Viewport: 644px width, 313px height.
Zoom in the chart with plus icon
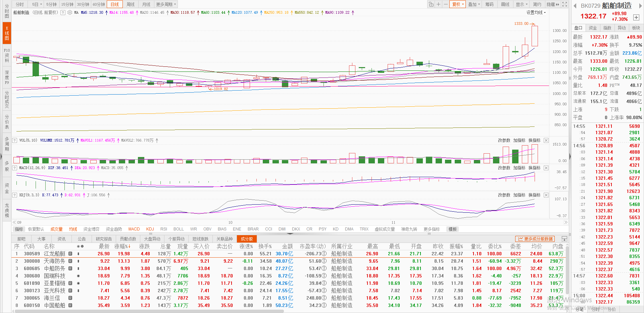click(438, 4)
